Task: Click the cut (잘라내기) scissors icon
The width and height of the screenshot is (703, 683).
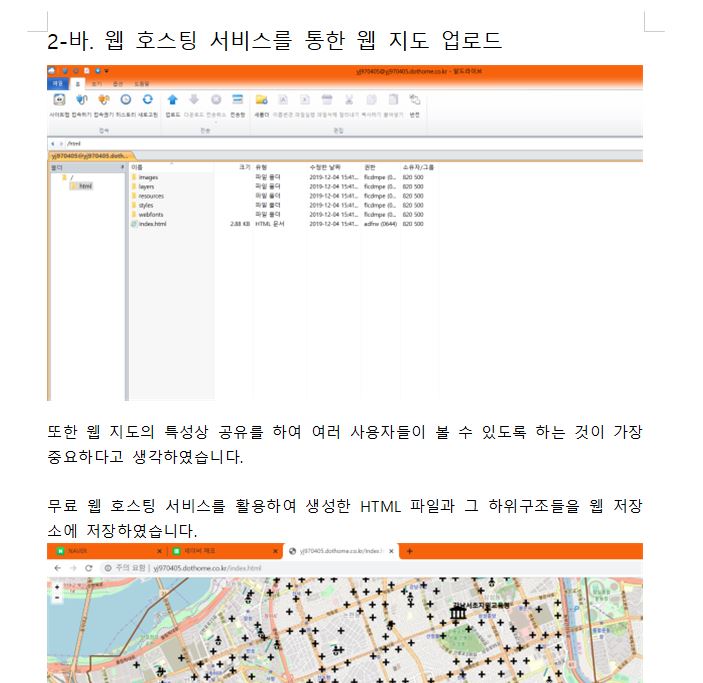Action: [x=349, y=100]
